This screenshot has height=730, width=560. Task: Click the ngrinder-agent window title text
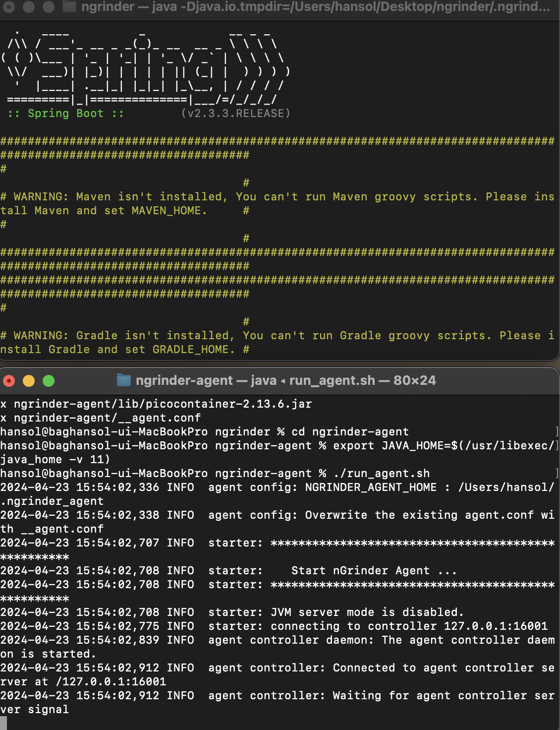pyautogui.click(x=286, y=380)
